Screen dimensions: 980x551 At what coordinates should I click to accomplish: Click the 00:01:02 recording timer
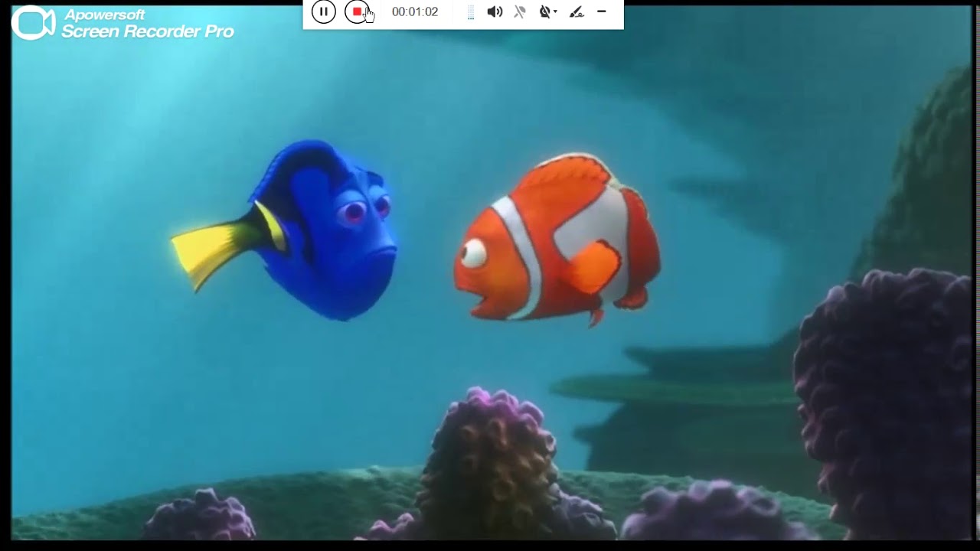click(x=415, y=12)
